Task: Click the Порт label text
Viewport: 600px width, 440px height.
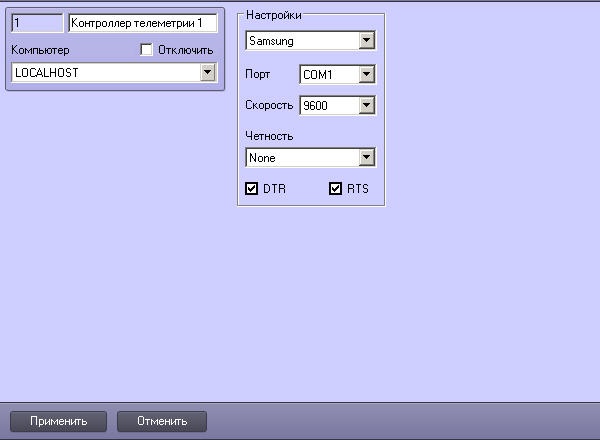Action: (x=257, y=74)
